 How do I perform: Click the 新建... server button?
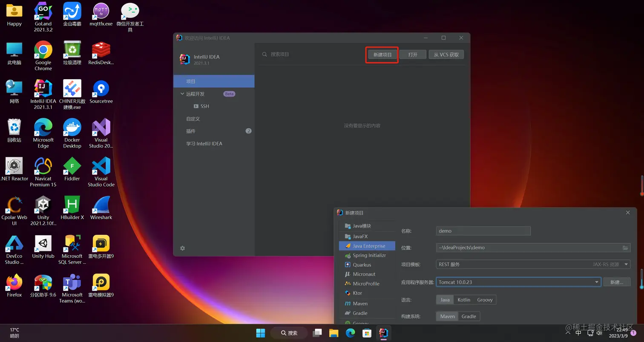point(616,282)
